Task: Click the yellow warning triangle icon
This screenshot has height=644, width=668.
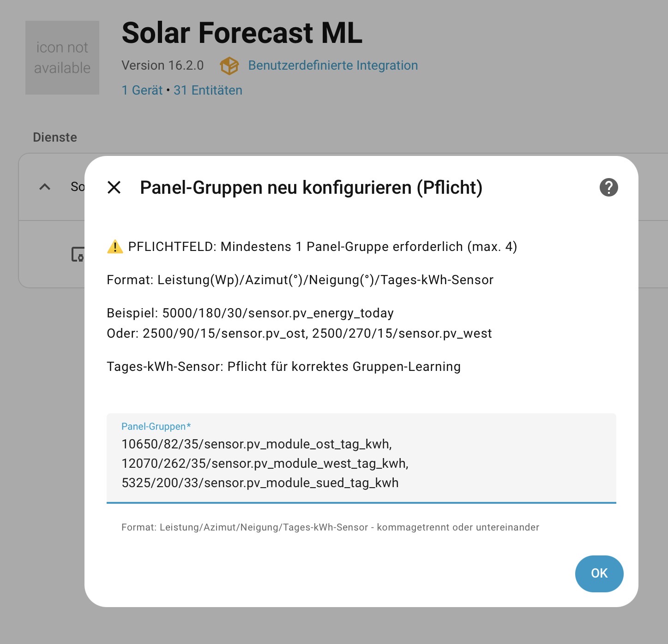Action: tap(115, 247)
